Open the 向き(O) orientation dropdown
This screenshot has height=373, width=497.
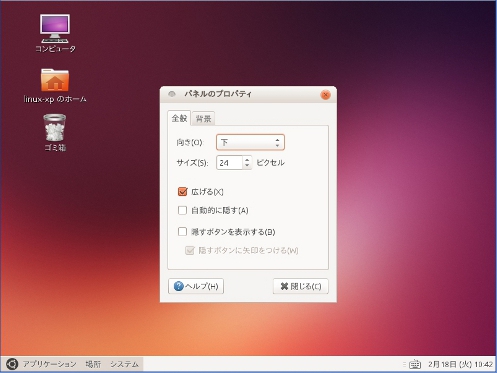coord(250,142)
